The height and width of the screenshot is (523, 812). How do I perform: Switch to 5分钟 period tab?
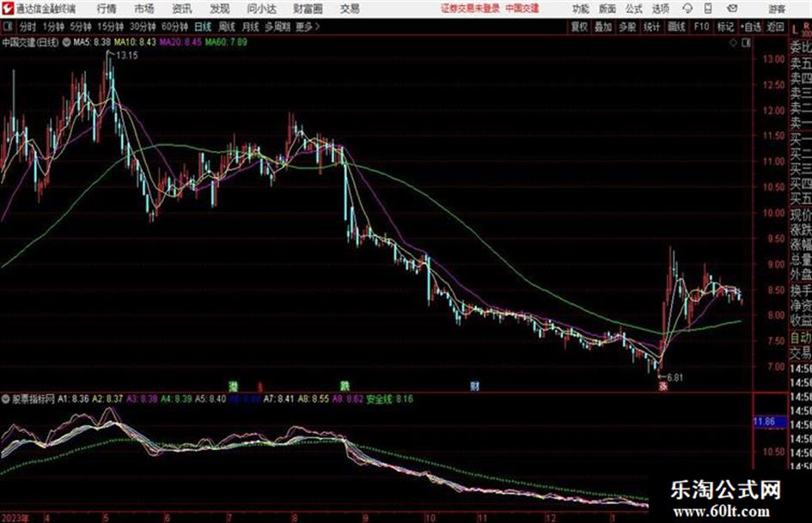[81, 27]
